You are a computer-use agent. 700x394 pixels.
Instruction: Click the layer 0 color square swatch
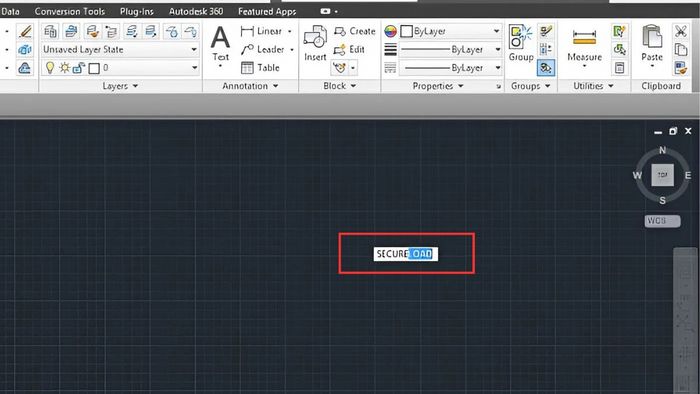[x=94, y=68]
